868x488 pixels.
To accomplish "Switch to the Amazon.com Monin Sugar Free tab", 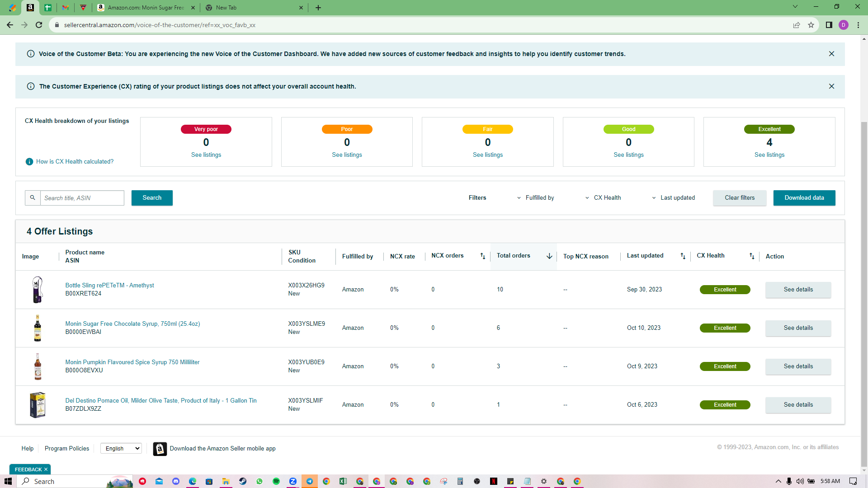I will click(x=146, y=8).
